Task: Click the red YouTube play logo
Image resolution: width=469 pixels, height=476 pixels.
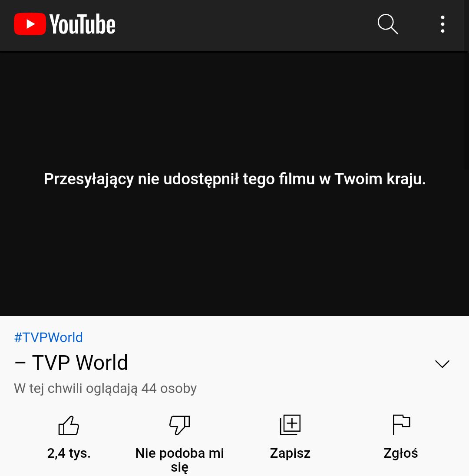Action: tap(30, 24)
